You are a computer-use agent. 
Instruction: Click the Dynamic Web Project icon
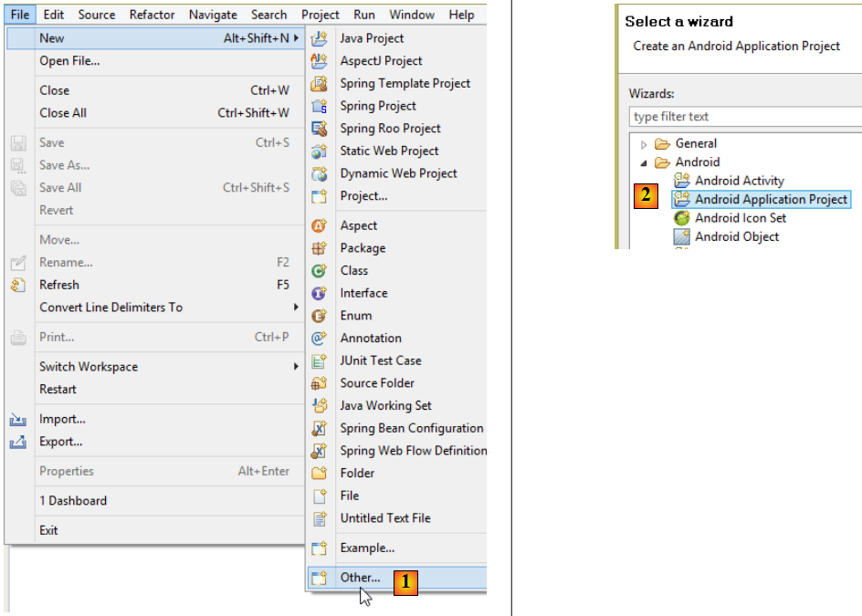coord(319,173)
